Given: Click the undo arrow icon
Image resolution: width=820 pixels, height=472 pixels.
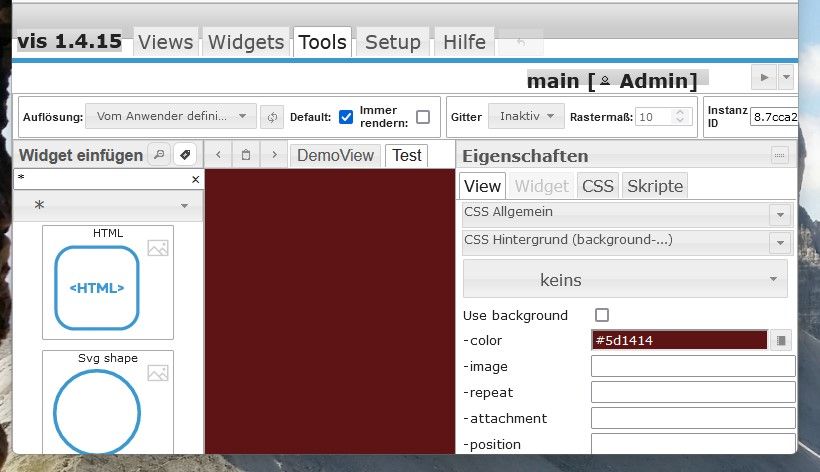Looking at the screenshot, I should point(521,42).
